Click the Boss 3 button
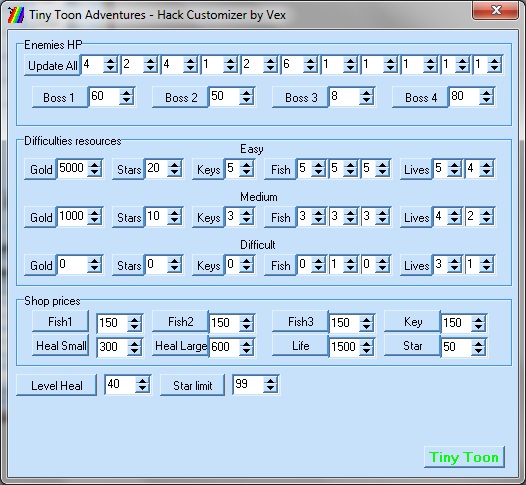The image size is (526, 485). (x=300, y=98)
